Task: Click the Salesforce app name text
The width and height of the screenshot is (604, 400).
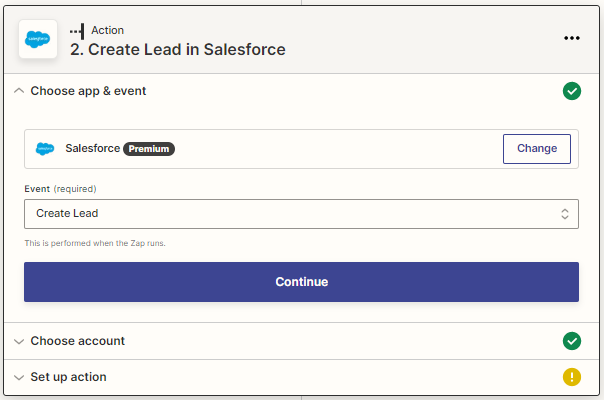Action: point(92,148)
